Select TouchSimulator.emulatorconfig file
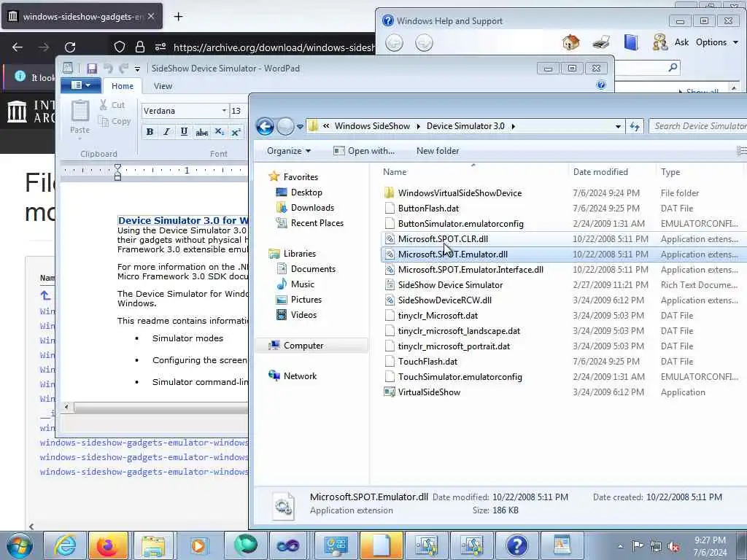The image size is (747, 560). click(x=460, y=377)
